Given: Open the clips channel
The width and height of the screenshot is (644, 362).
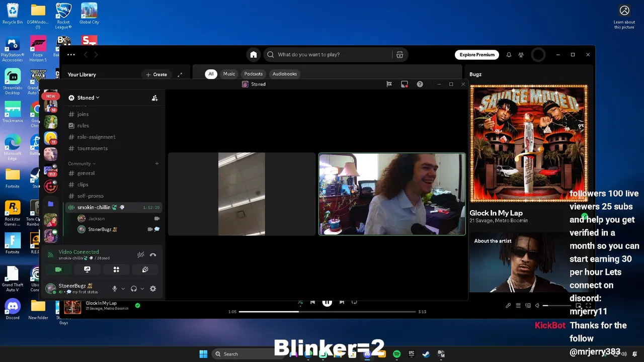Looking at the screenshot, I should (113, 185).
